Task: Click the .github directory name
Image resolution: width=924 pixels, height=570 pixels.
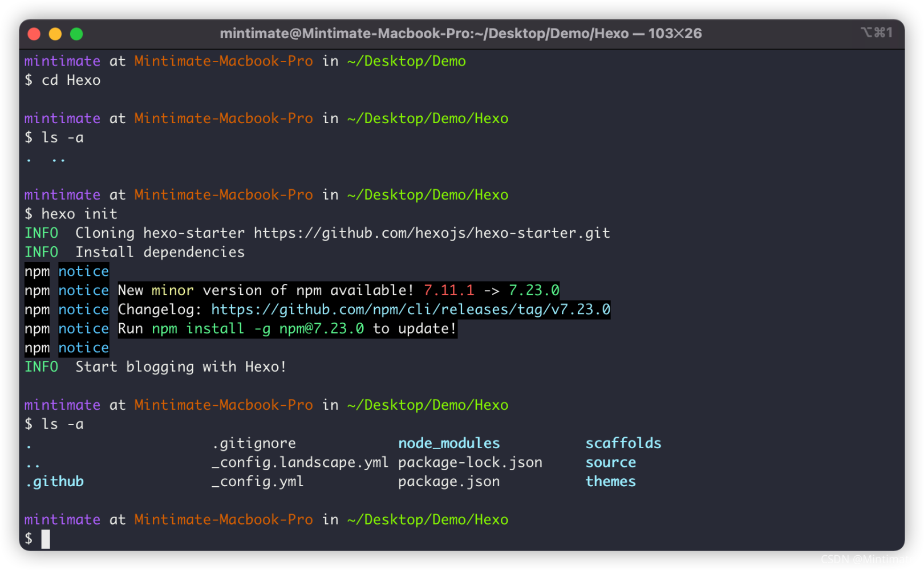Action: tap(55, 482)
